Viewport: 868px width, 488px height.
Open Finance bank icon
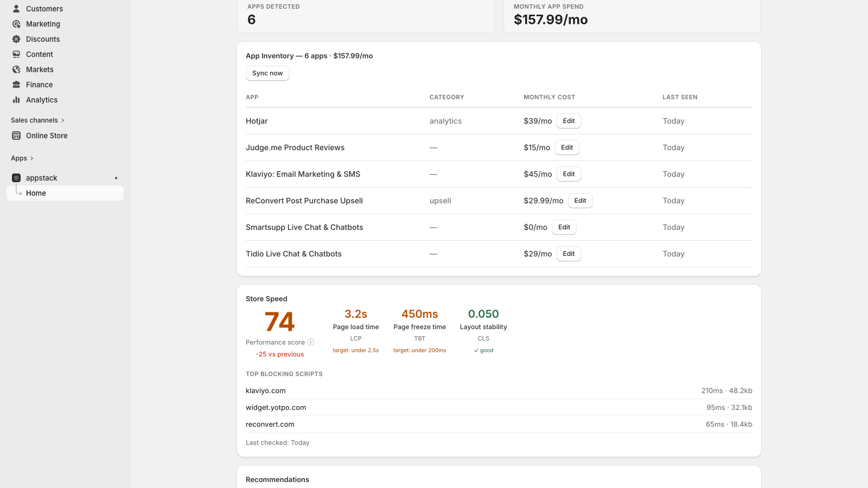[x=16, y=85]
